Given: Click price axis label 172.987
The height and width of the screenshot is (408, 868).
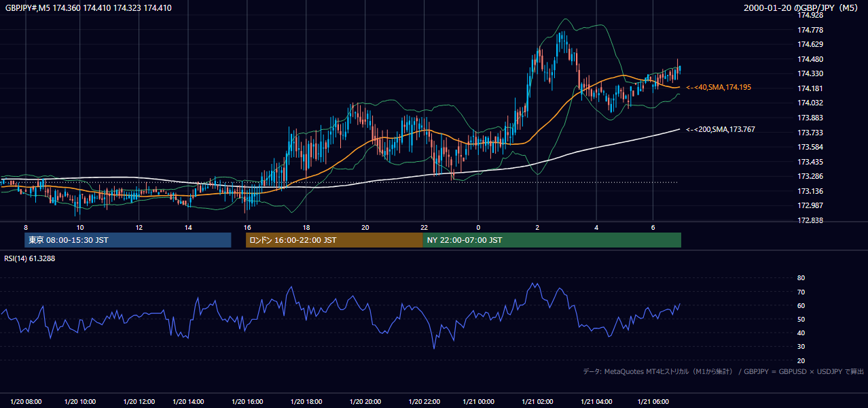Looking at the screenshot, I should (810, 205).
